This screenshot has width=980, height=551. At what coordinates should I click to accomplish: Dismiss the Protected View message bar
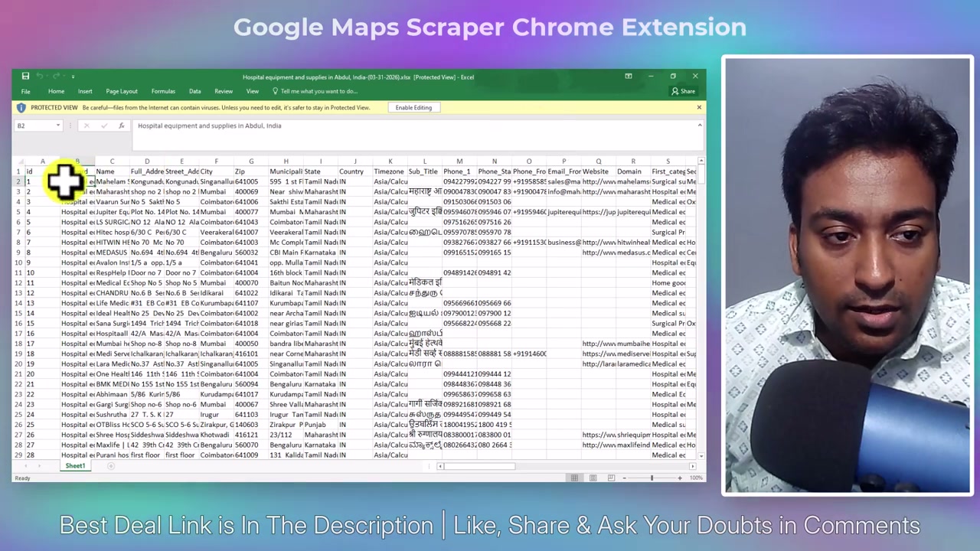pyautogui.click(x=699, y=107)
